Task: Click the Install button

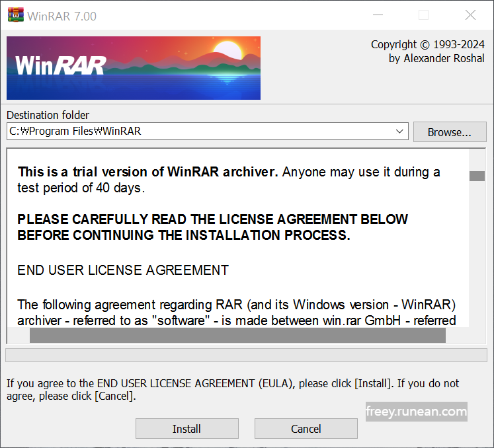Action: [187, 428]
